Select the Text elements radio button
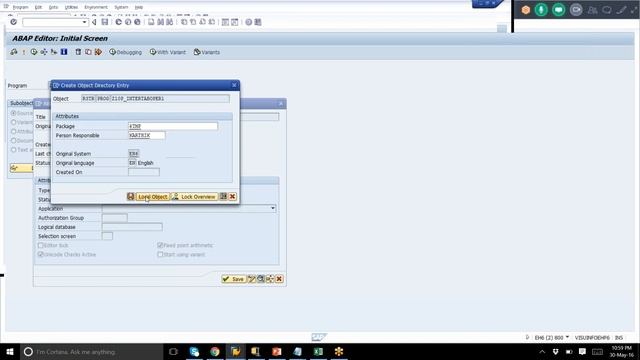This screenshot has height=360, width=640. (x=14, y=150)
